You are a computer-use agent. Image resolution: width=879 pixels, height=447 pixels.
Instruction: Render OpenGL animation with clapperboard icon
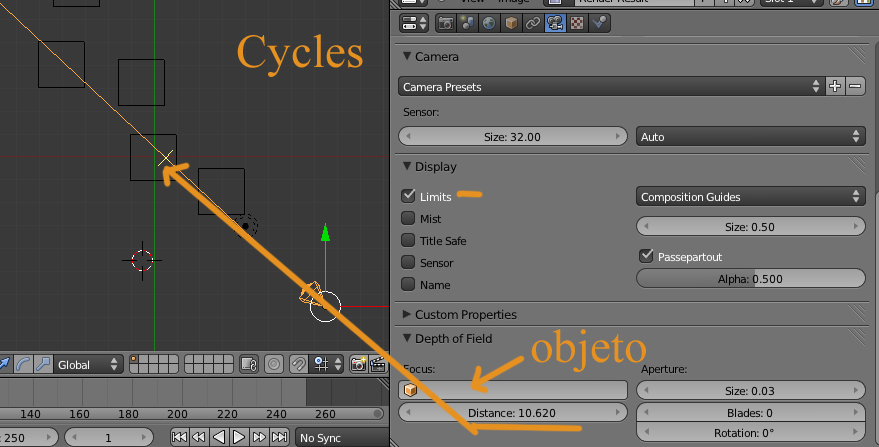point(378,365)
